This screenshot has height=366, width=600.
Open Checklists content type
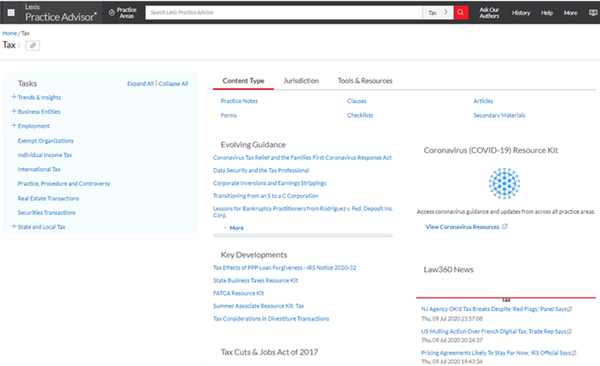pyautogui.click(x=360, y=115)
